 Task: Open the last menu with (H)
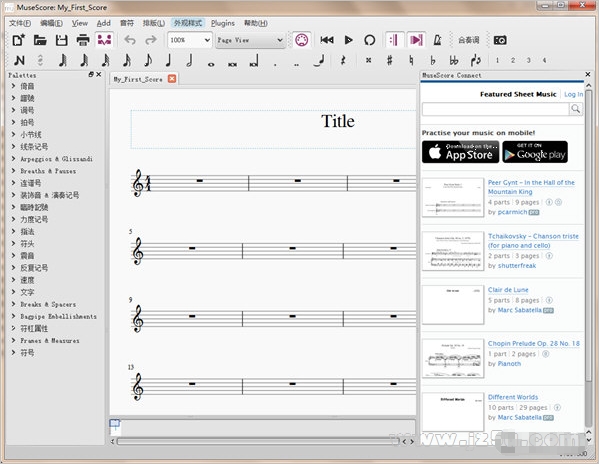click(x=256, y=23)
